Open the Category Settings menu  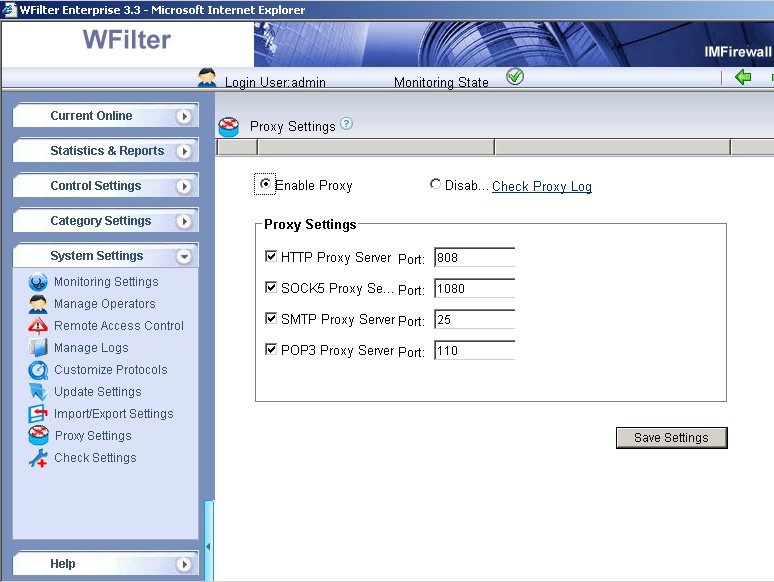coord(106,221)
